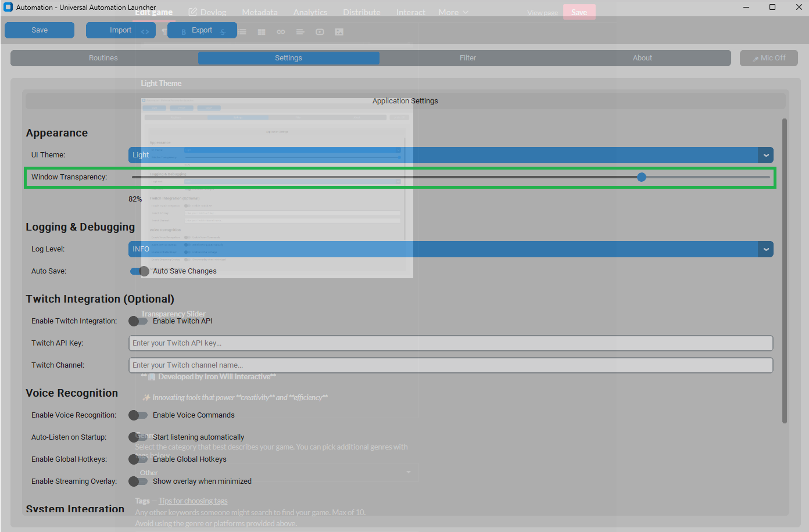Open Distribute tab on background page

coord(361,12)
